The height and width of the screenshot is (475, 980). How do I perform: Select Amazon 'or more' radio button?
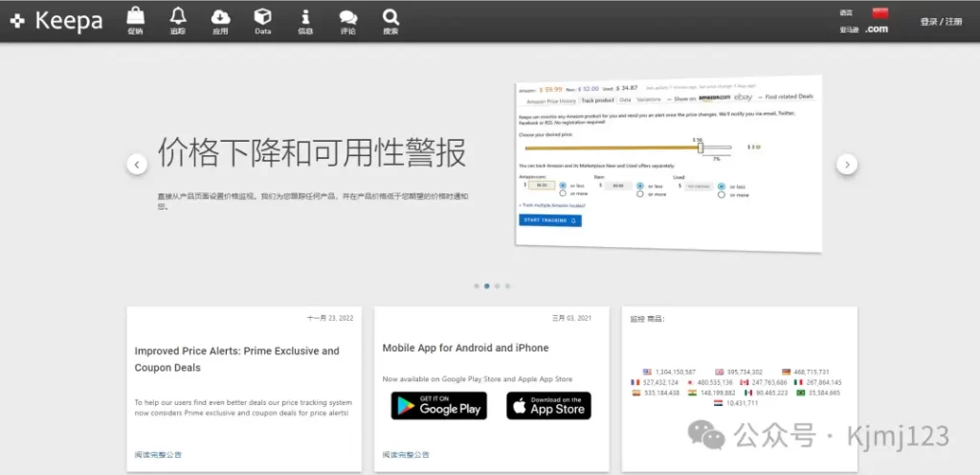563,193
